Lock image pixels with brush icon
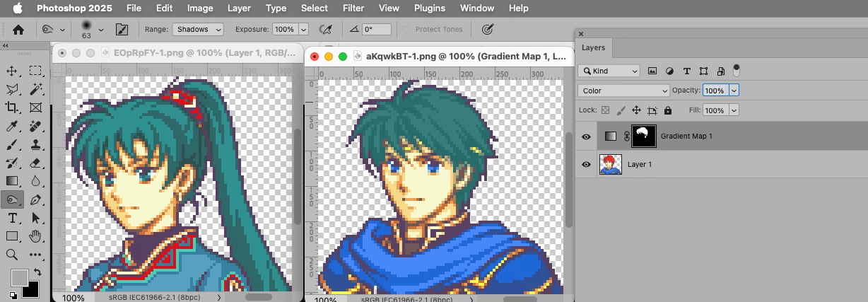The width and height of the screenshot is (868, 302). (x=621, y=110)
